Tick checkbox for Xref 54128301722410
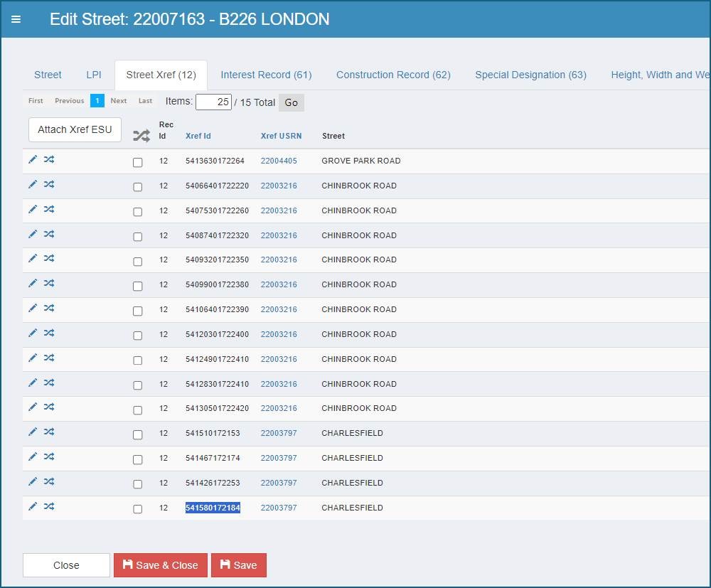711x588 pixels. (x=138, y=385)
